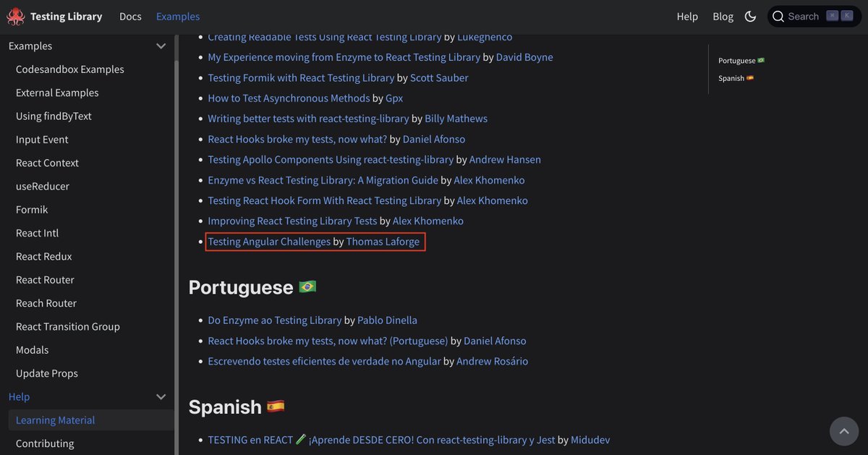Screen dimensions: 868x455
Task: Open Improving React Testing Library Tests
Action: [292, 221]
